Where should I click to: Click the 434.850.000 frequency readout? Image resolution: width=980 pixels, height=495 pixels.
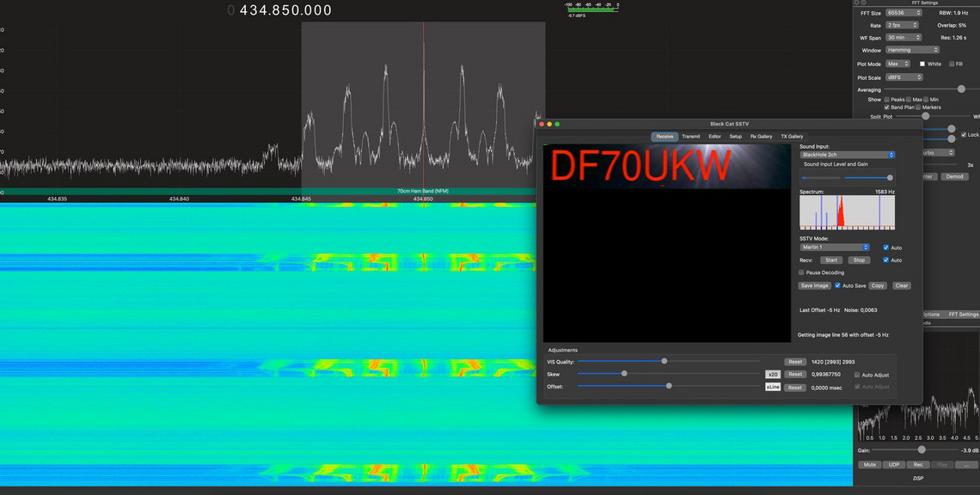(285, 10)
